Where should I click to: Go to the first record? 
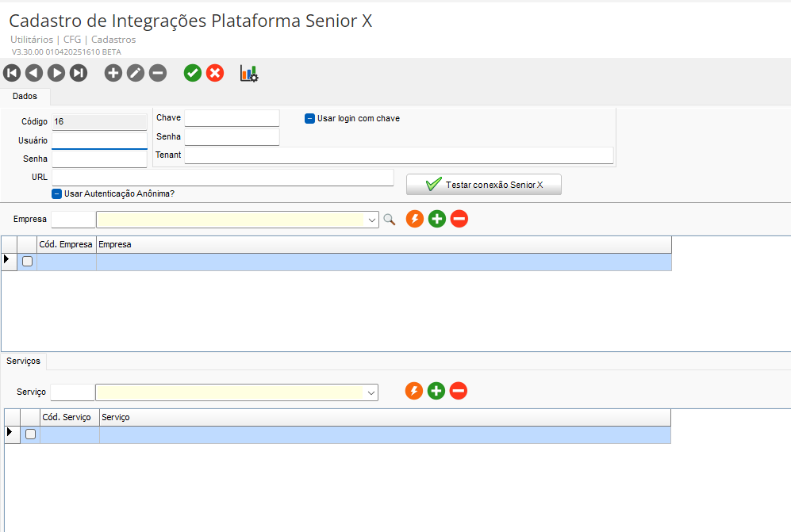pyautogui.click(x=12, y=74)
